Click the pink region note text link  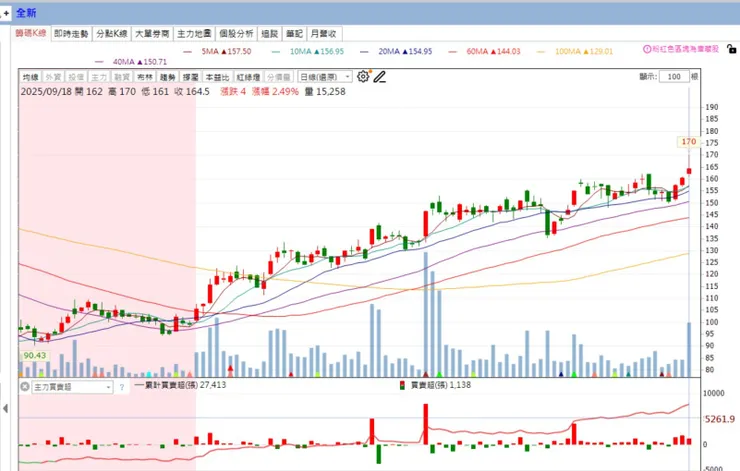point(685,49)
